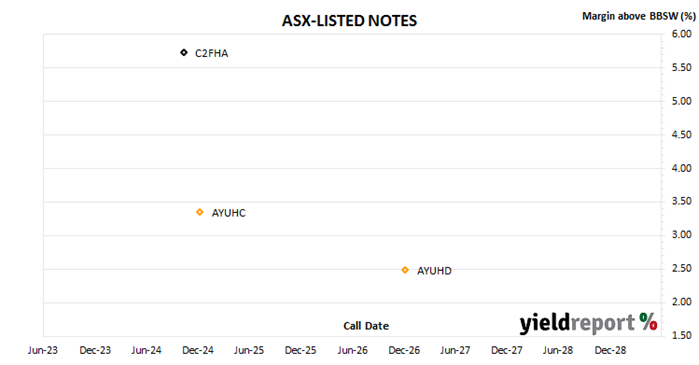Click the 6.00 y-axis value

click(682, 34)
